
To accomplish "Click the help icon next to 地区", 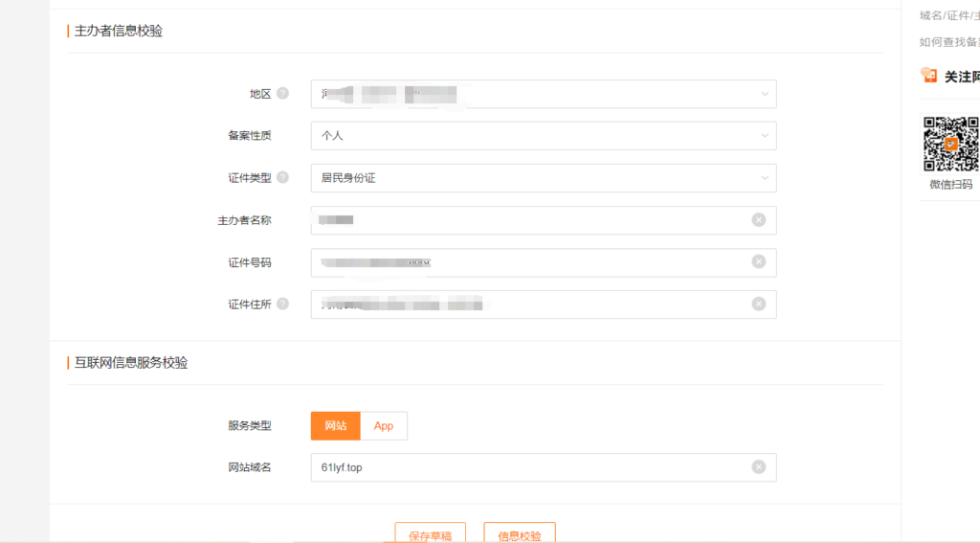I will (282, 94).
